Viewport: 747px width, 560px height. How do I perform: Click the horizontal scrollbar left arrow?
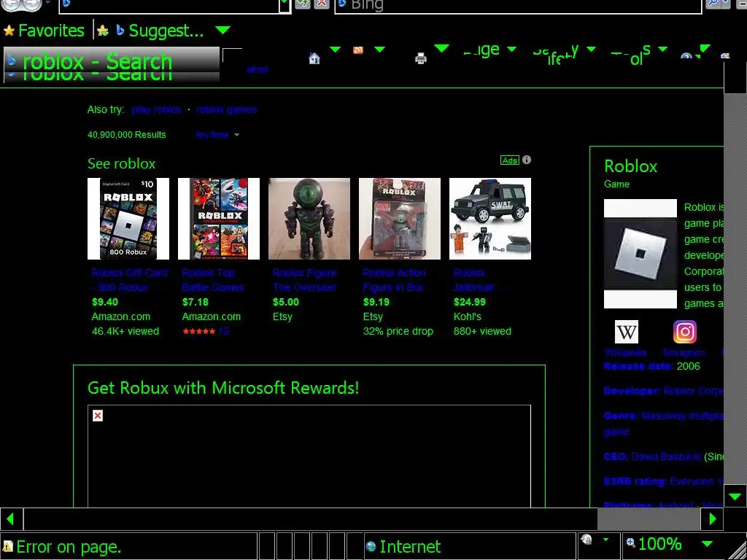tap(10, 518)
